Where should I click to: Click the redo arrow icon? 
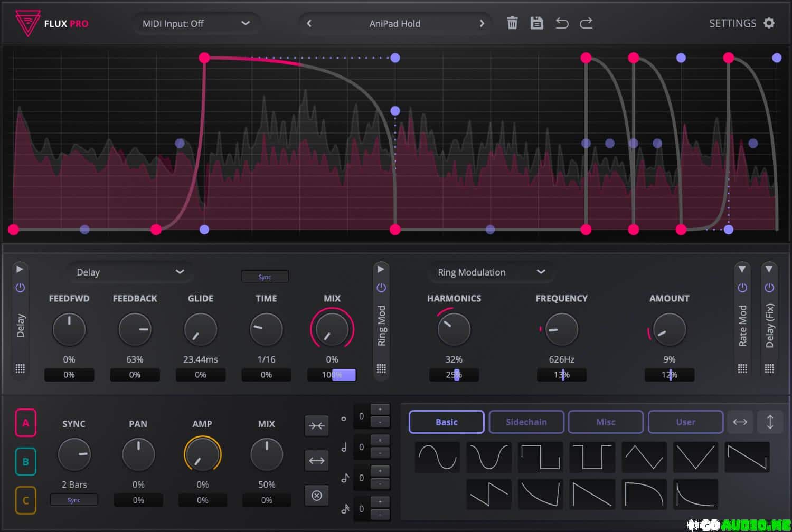click(586, 23)
